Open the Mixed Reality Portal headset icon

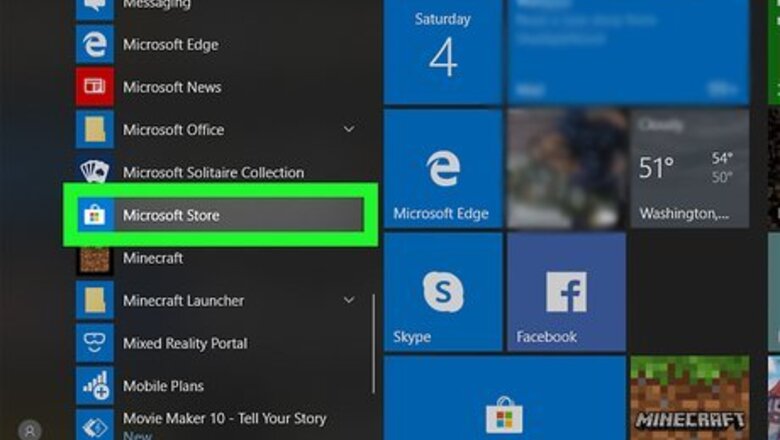click(95, 344)
